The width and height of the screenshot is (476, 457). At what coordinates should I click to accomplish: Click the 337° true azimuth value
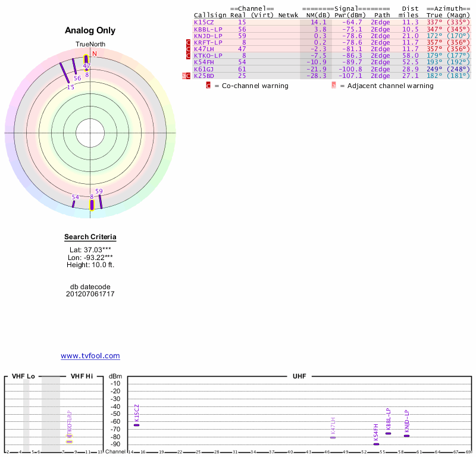click(x=434, y=22)
